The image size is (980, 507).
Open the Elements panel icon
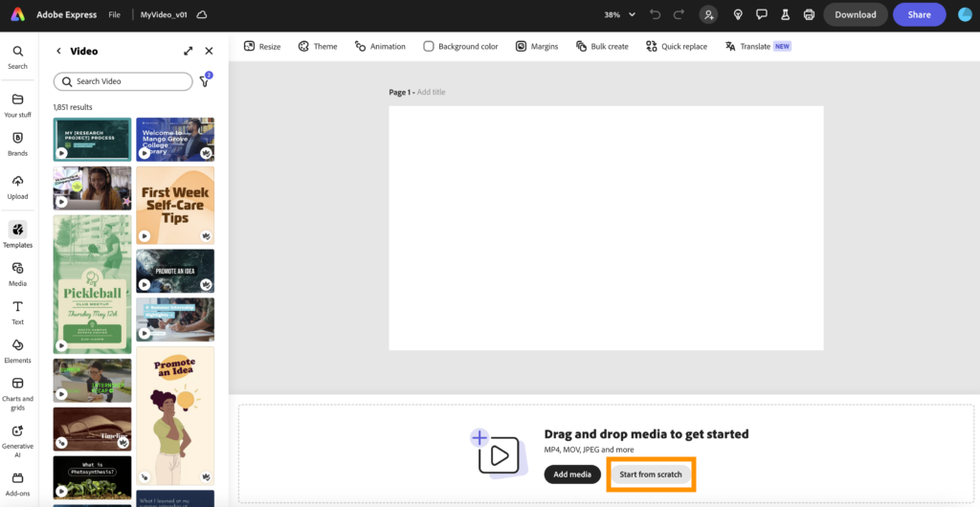pyautogui.click(x=17, y=345)
